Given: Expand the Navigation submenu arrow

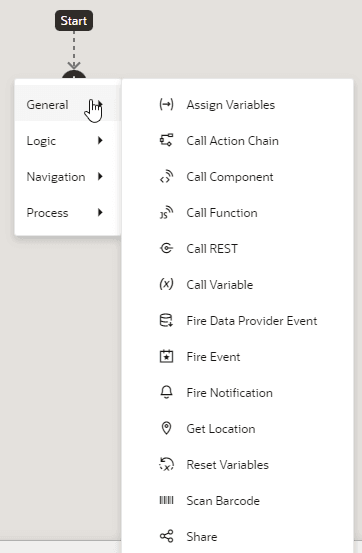Looking at the screenshot, I should (100, 177).
